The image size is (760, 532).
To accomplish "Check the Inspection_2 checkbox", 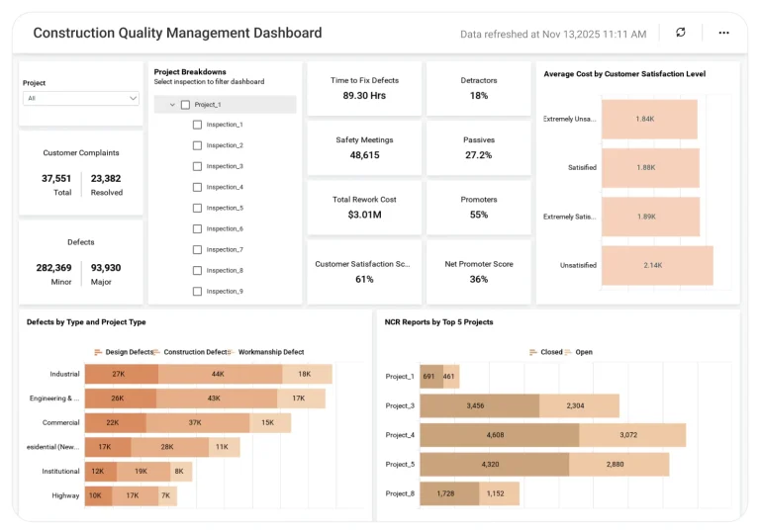I will pyautogui.click(x=197, y=145).
